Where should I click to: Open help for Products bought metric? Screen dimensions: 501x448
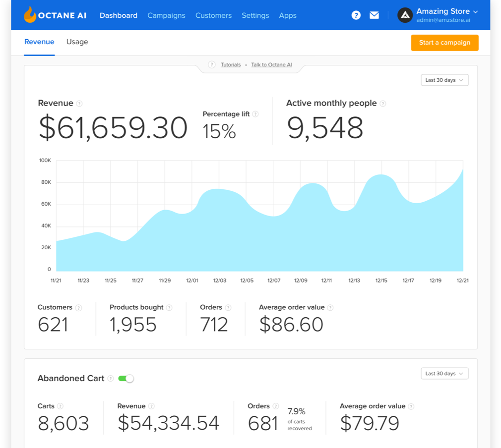[x=169, y=307]
